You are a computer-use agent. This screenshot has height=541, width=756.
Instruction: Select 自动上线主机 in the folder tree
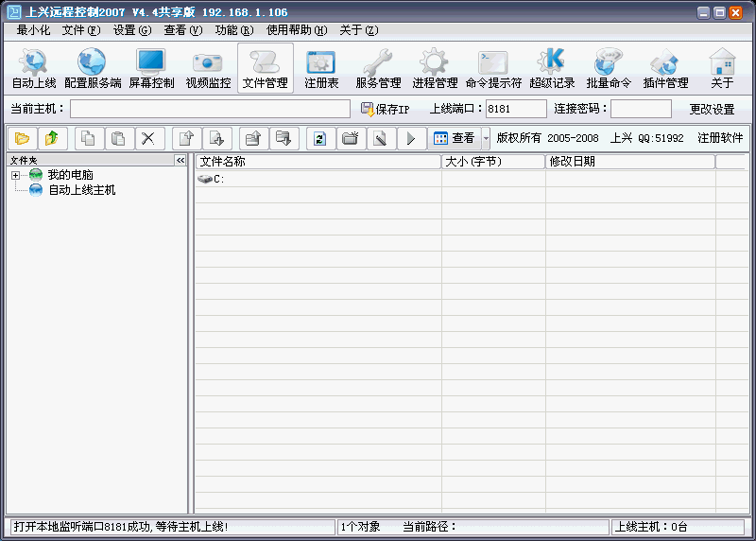click(x=81, y=190)
